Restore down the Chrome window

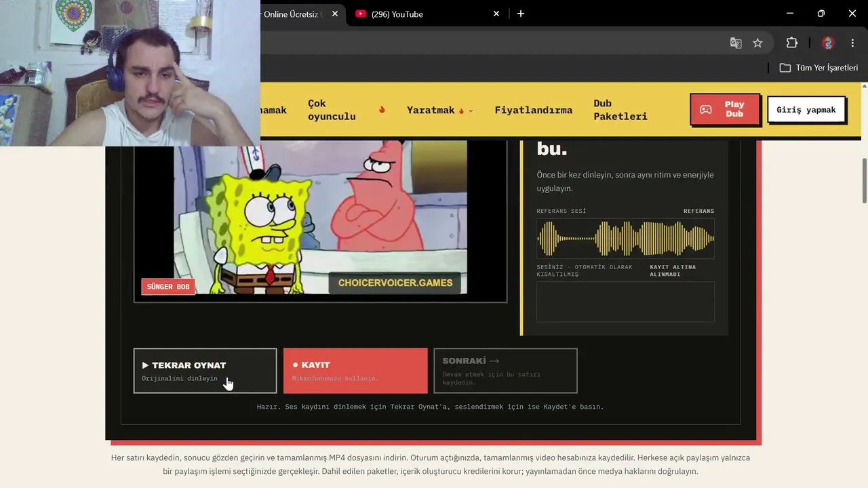[x=821, y=14]
